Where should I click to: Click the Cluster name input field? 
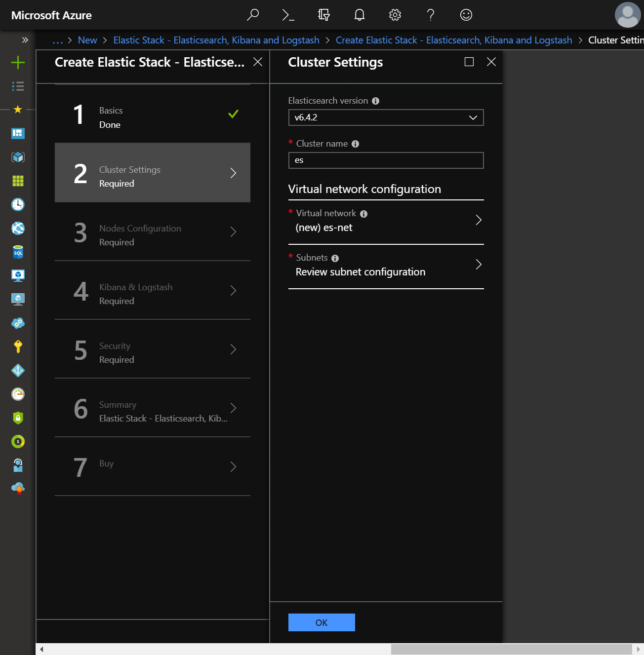tap(386, 160)
